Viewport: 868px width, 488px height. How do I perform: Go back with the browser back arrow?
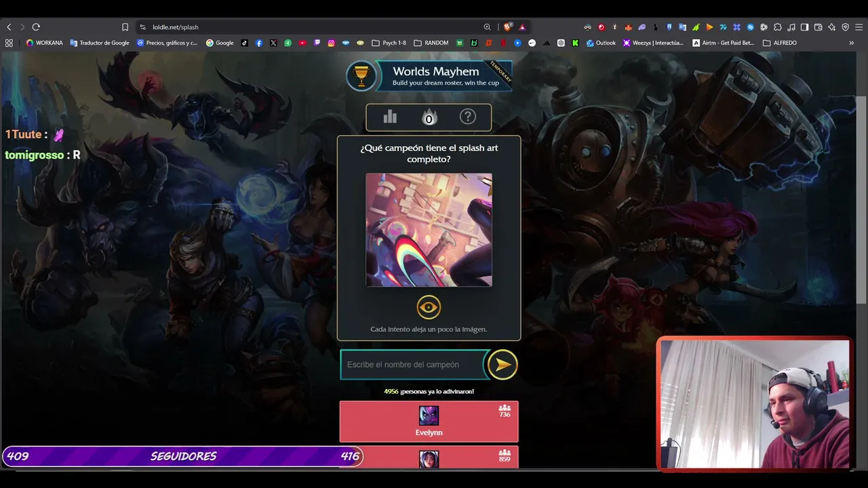click(9, 27)
